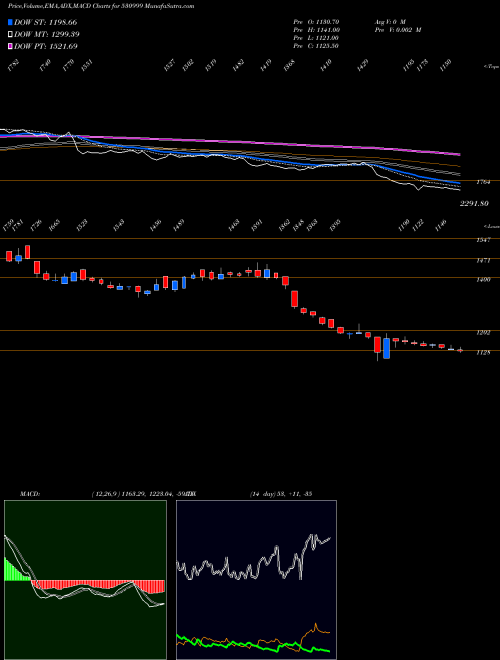Click the 'Avg V: 0 M' volume text
This screenshot has height=660, width=500.
click(389, 22)
